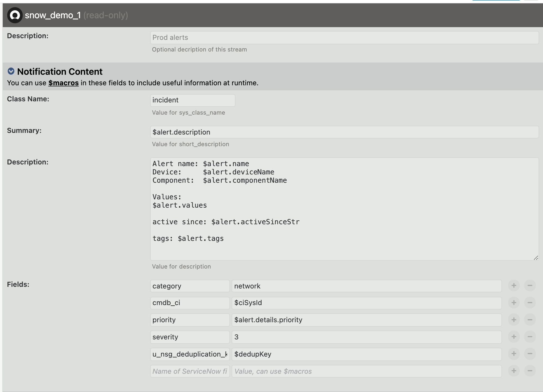Remove the $dedupKey field row

pyautogui.click(x=530, y=354)
